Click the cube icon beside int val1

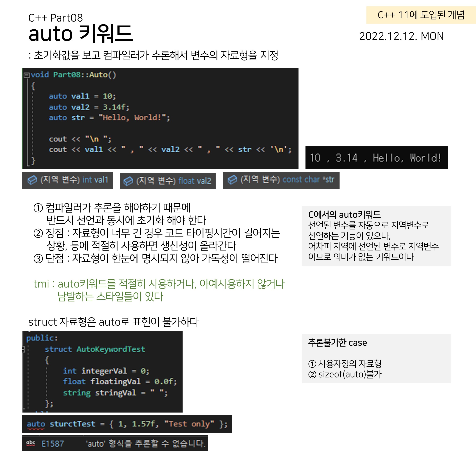click(x=32, y=180)
